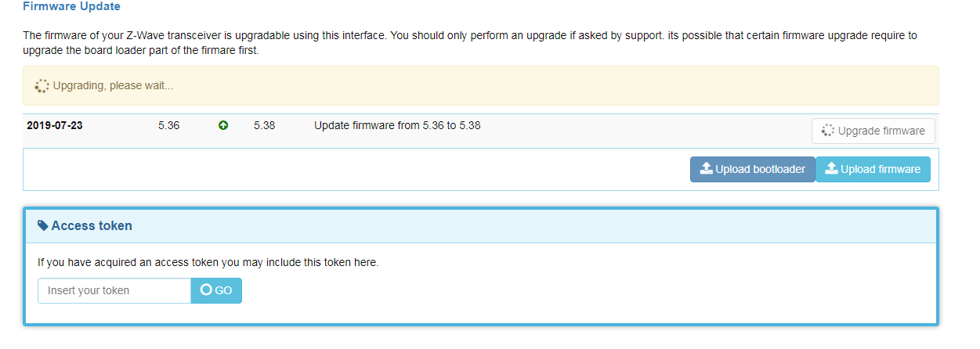
Task: Click the circle icon in GO button
Action: pos(206,290)
